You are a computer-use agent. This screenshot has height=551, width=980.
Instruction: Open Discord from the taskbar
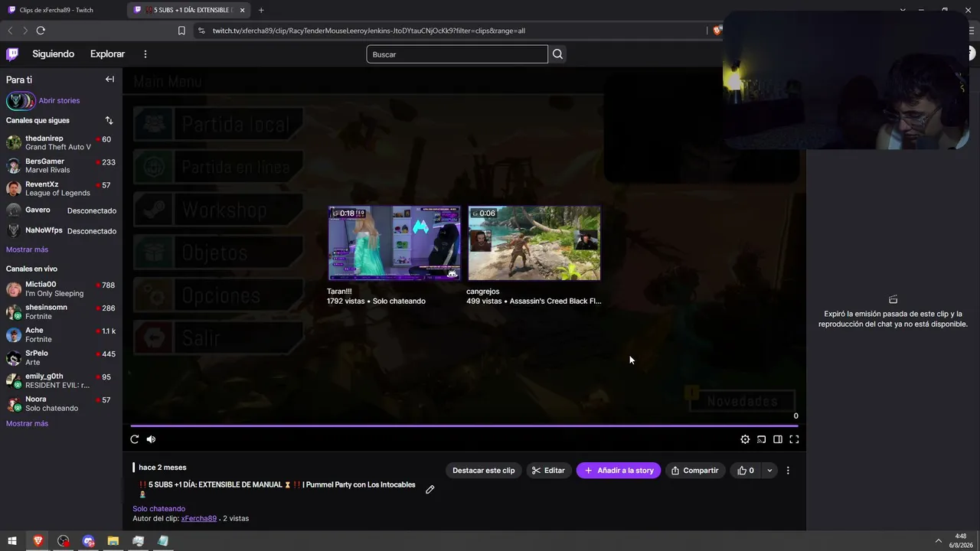[x=88, y=541]
